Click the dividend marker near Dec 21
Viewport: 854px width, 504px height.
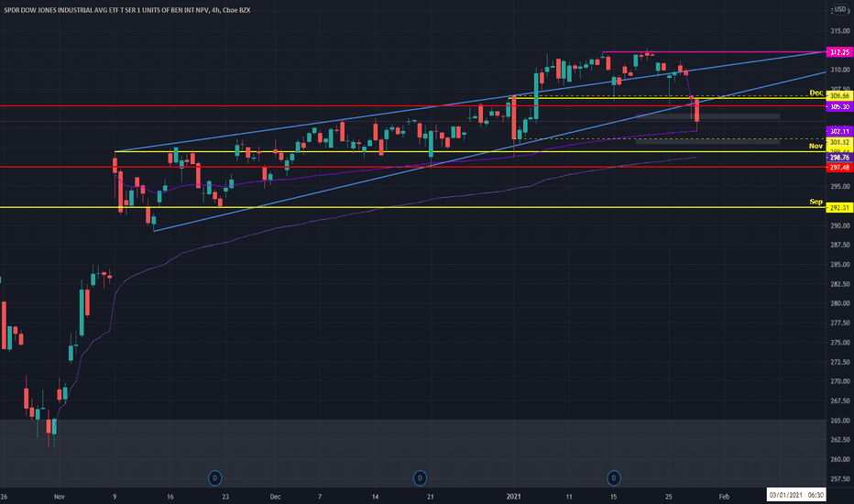(420, 478)
